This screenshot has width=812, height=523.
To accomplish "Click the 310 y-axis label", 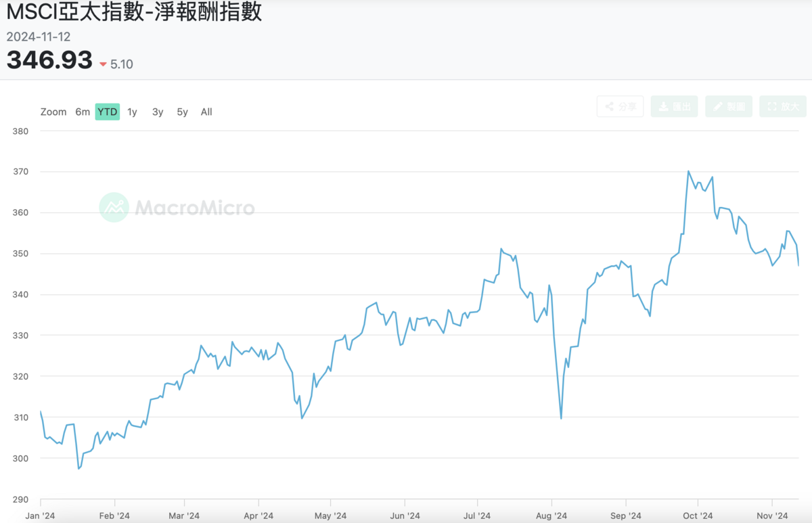I will 20,417.
